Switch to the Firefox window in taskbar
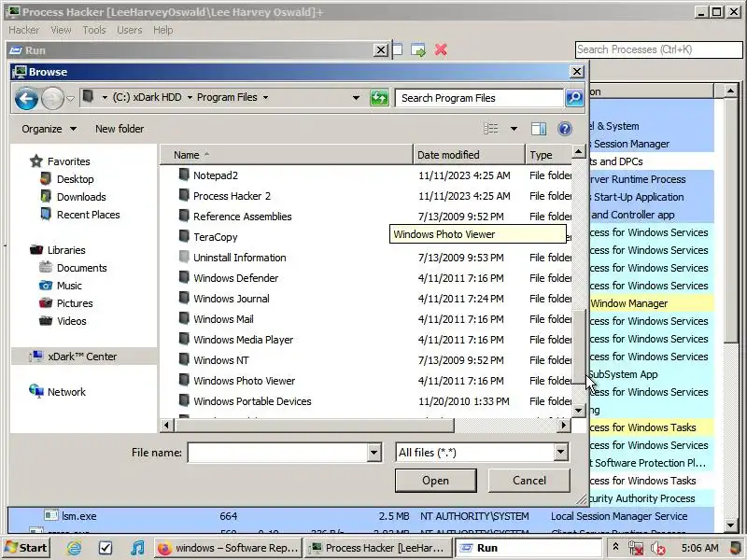Image resolution: width=747 pixels, height=560 pixels. (x=228, y=548)
